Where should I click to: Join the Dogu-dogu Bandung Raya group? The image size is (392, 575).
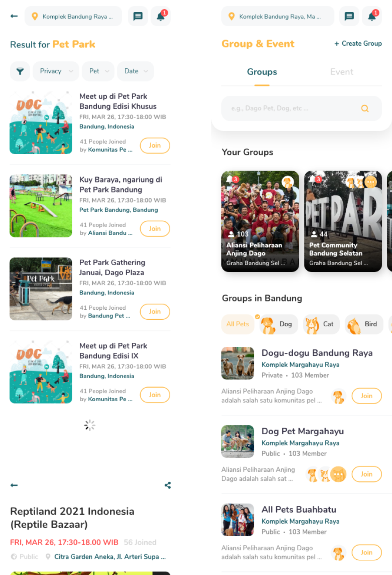(367, 396)
